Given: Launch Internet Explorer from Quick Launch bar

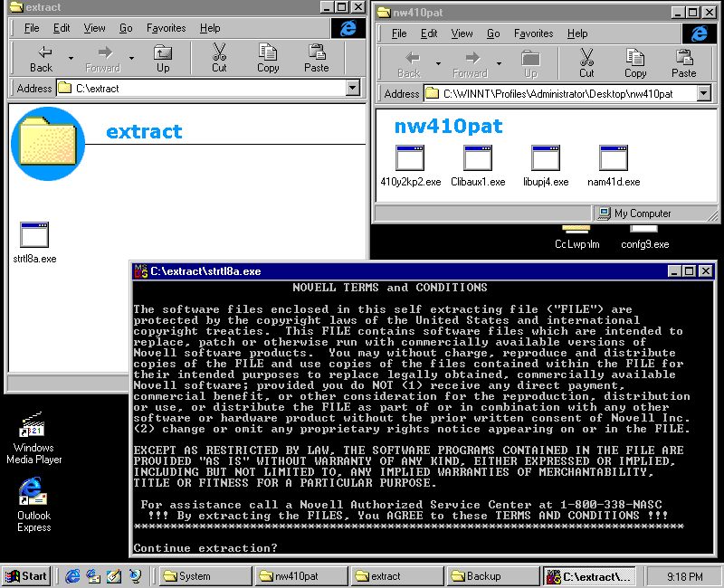Looking at the screenshot, I should click(x=72, y=576).
